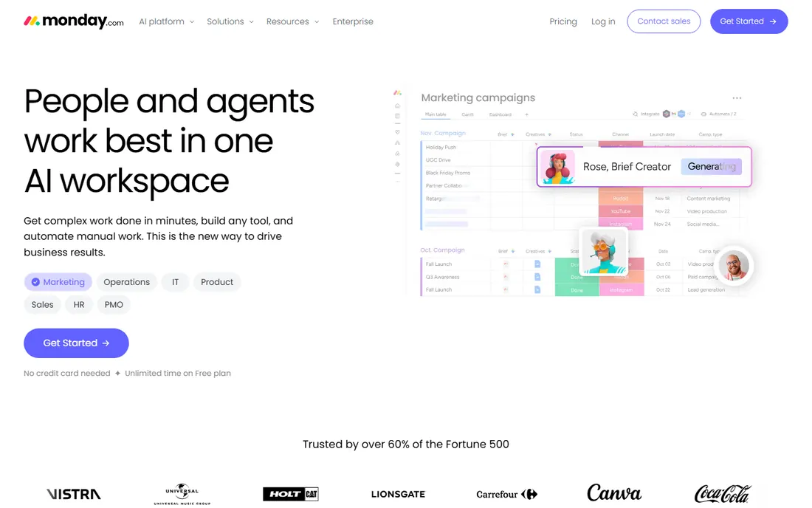Click the Nov 18 date cell
This screenshot has height=508, width=812.
(x=662, y=199)
